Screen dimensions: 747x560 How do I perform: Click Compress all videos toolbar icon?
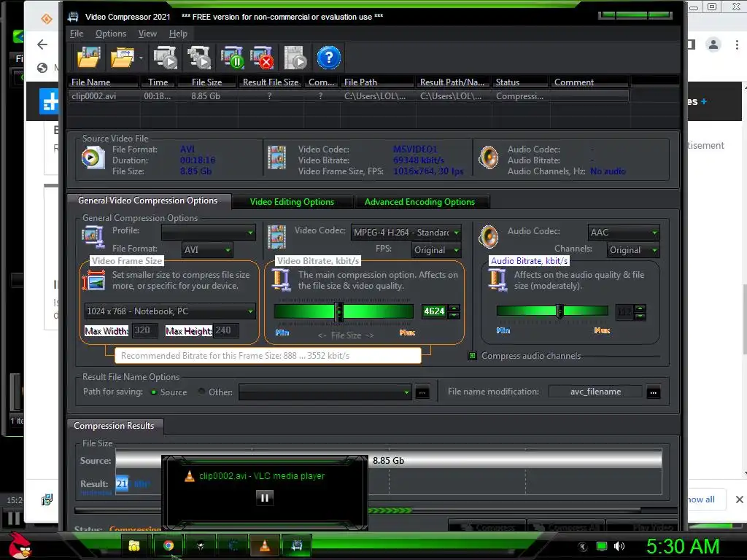pyautogui.click(x=198, y=58)
